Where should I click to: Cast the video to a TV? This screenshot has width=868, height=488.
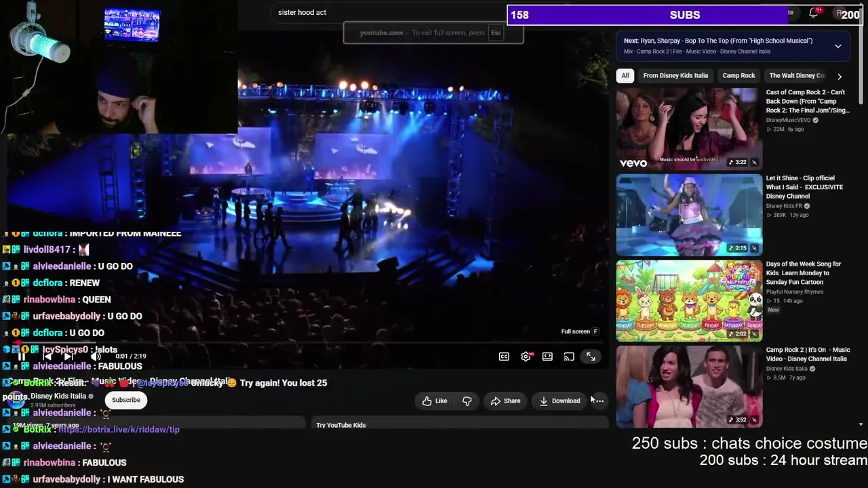pos(569,357)
